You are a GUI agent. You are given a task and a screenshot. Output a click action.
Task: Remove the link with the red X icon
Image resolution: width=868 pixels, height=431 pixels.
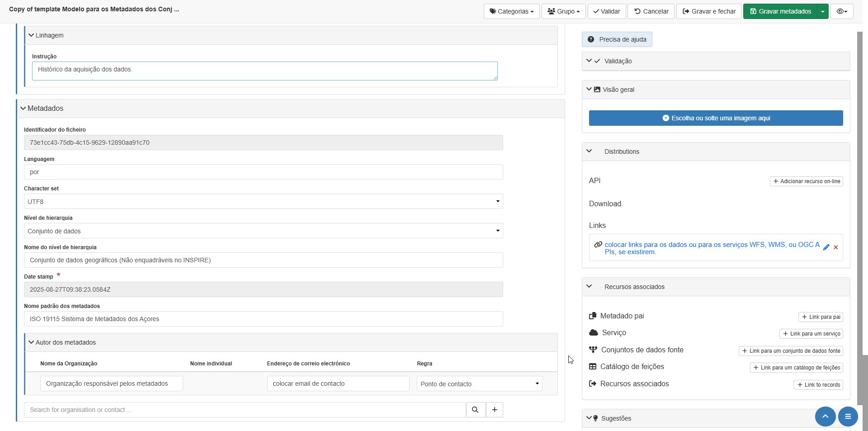click(x=836, y=247)
